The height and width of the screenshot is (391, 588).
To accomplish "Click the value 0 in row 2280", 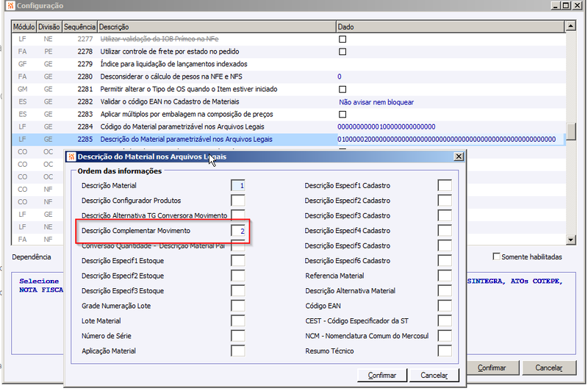I will click(x=339, y=76).
